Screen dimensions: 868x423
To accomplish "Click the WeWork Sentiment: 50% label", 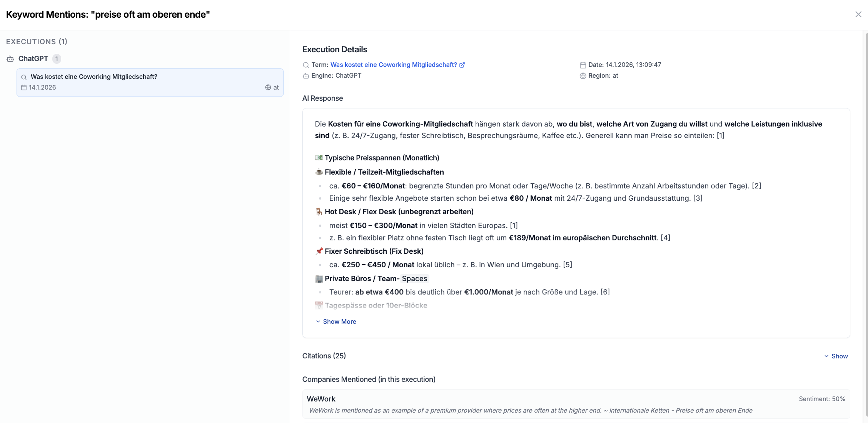I will 822,399.
